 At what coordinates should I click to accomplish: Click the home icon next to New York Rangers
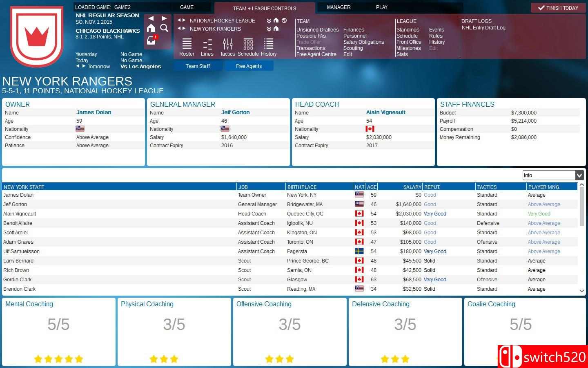(x=276, y=29)
